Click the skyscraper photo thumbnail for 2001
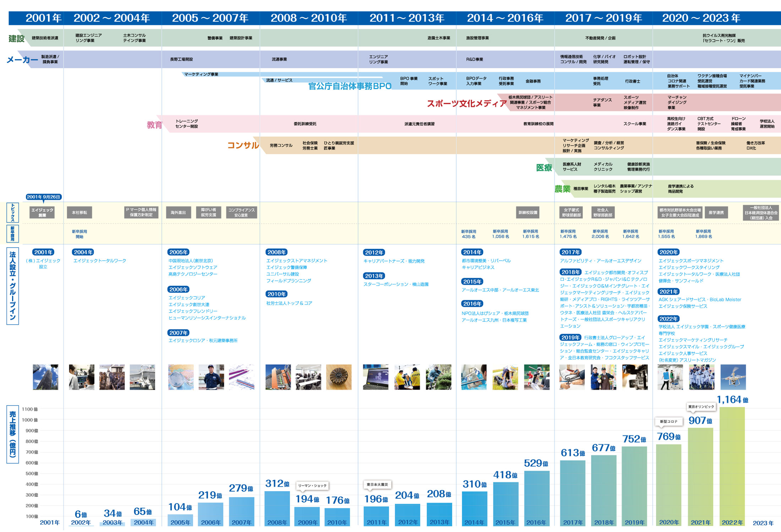The image size is (781, 532). [45, 377]
